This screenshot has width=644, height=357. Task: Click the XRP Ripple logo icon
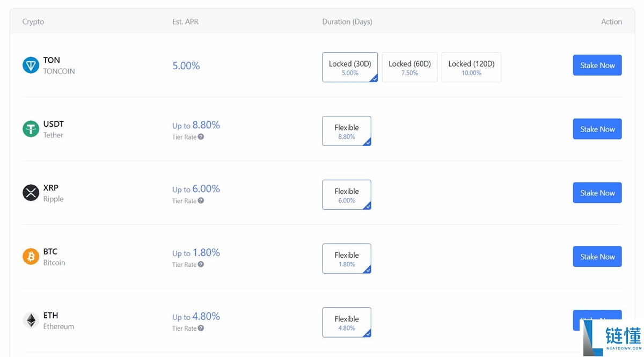click(31, 193)
